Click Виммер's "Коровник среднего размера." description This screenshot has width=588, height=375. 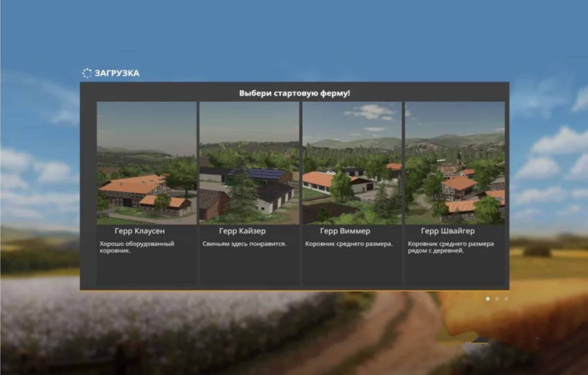tap(349, 244)
